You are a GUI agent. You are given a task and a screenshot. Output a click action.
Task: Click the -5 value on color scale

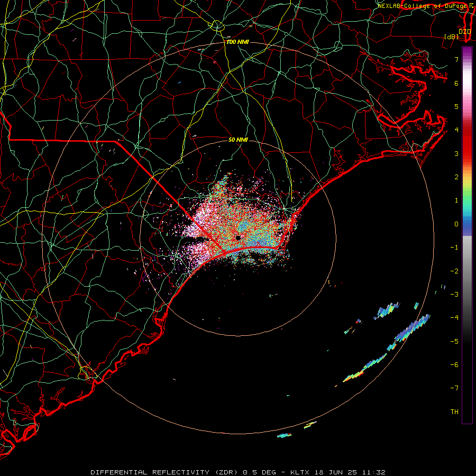pos(454,342)
